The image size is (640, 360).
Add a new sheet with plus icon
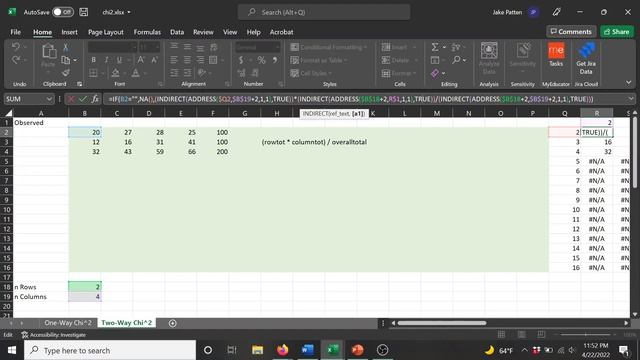click(173, 323)
